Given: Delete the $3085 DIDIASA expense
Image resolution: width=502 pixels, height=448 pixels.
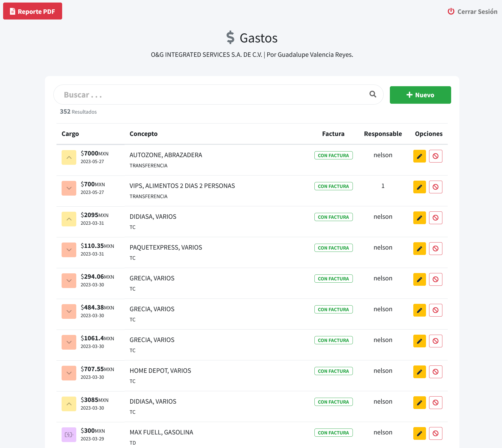Looking at the screenshot, I should click(x=435, y=402).
